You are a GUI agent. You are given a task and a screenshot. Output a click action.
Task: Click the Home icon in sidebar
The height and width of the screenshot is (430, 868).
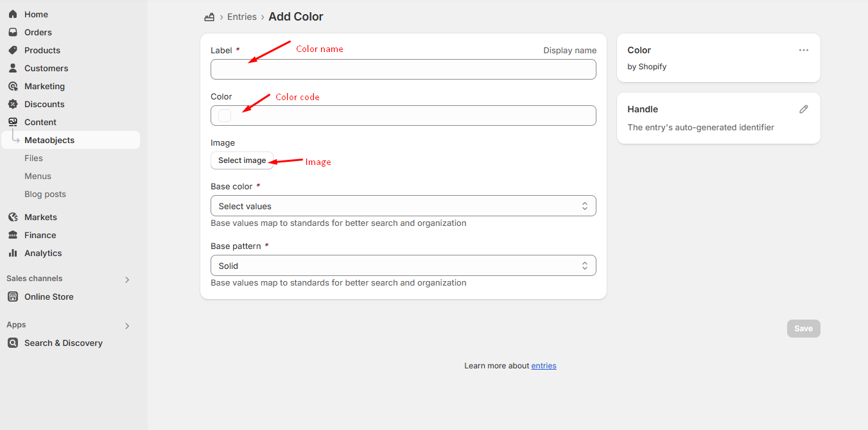(x=13, y=14)
